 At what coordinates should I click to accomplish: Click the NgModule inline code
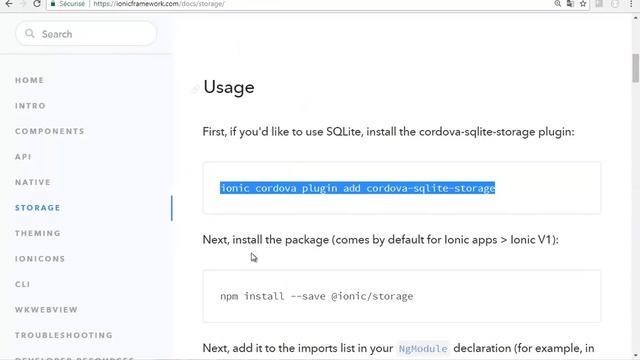point(423,349)
